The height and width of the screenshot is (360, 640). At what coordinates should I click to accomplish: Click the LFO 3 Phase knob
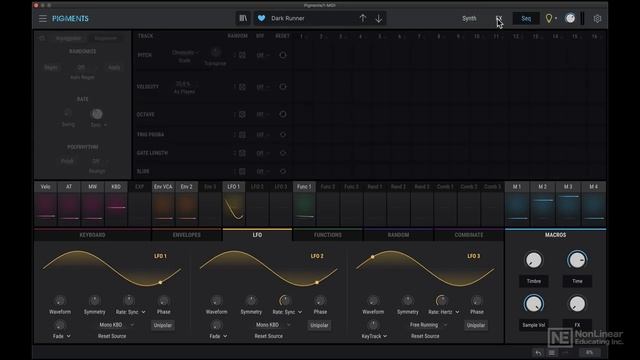click(476, 301)
